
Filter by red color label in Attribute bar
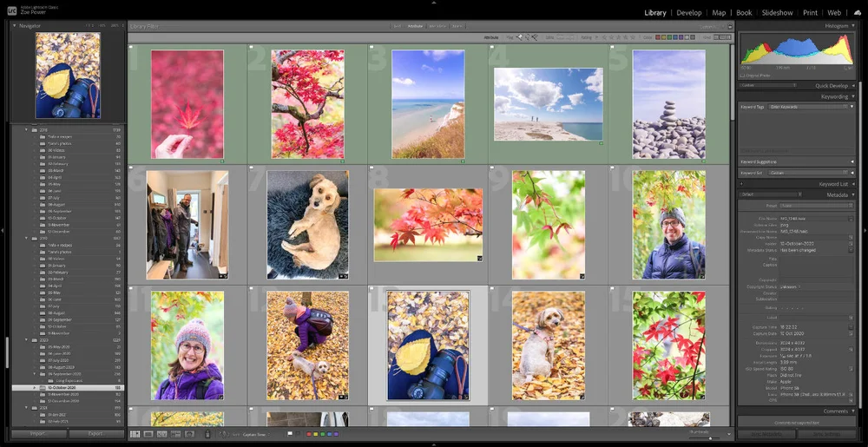point(658,37)
